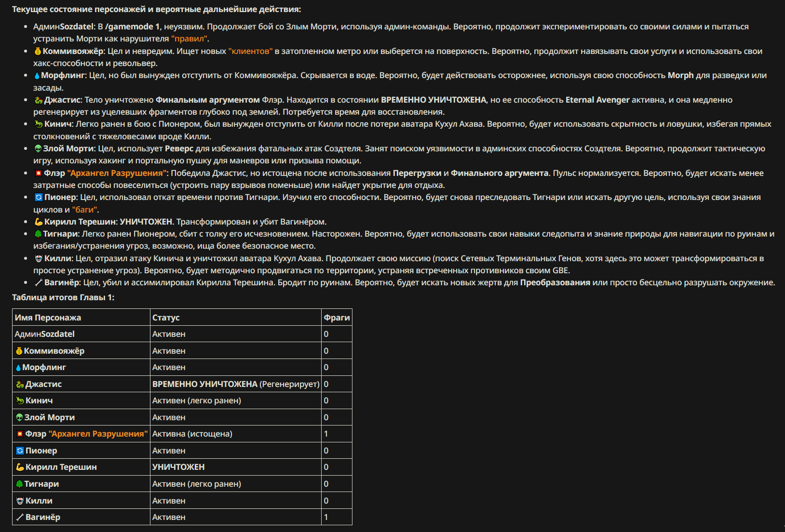Viewport: 785px width, 532px height.
Task: Click the bold word 'Преобразования' in the Вагинёр entry
Action: click(555, 282)
